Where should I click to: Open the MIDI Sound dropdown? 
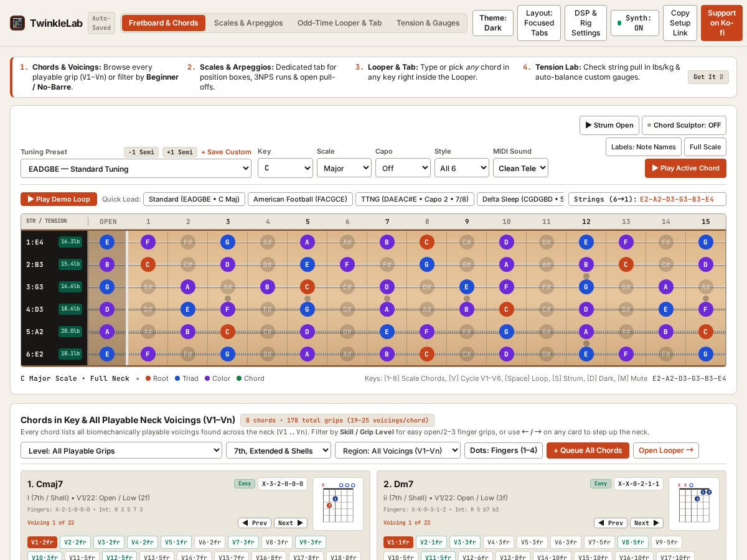pos(520,168)
